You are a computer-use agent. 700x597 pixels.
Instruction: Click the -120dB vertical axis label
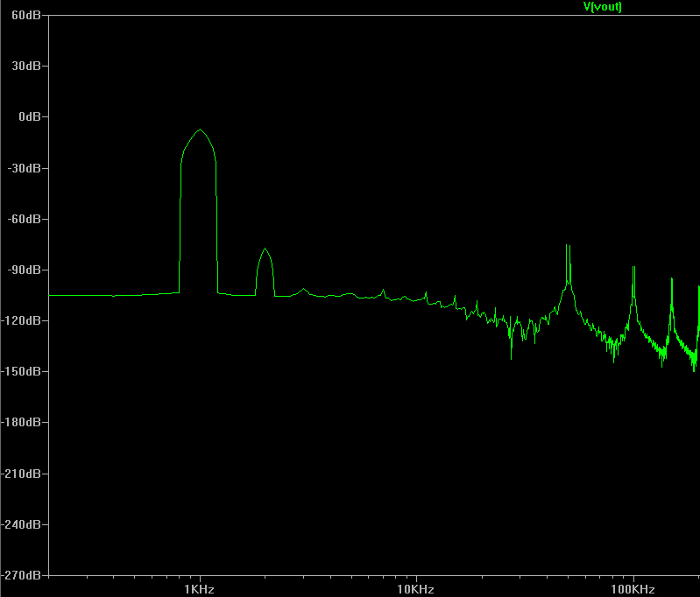coord(23,320)
